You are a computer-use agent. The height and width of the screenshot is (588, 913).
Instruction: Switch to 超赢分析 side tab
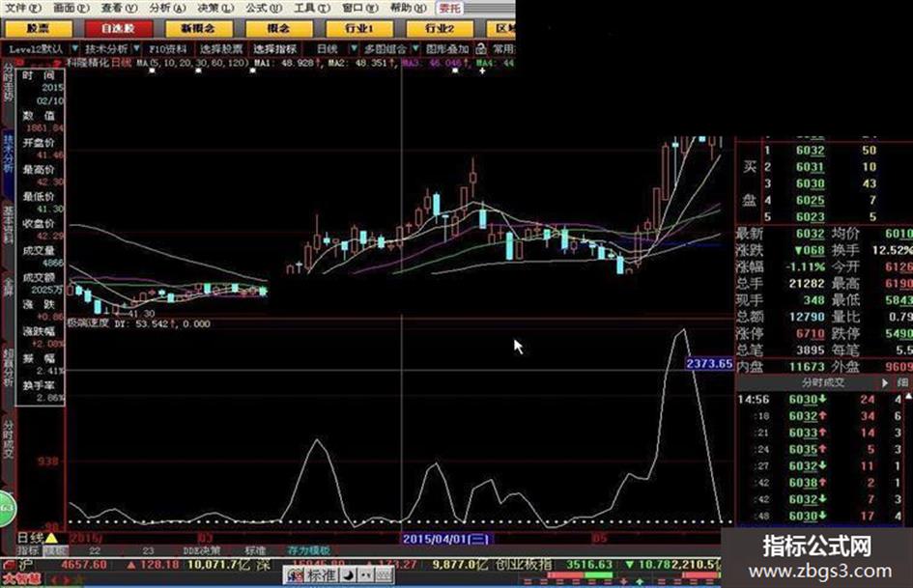click(x=8, y=368)
